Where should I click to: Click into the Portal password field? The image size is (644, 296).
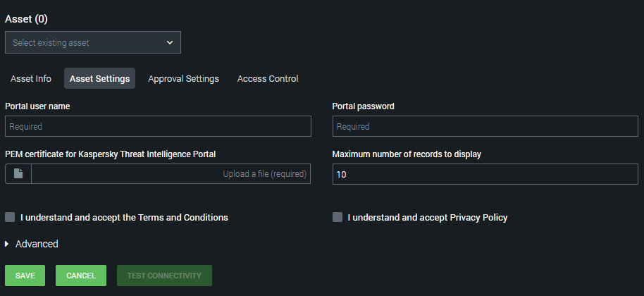[485, 126]
